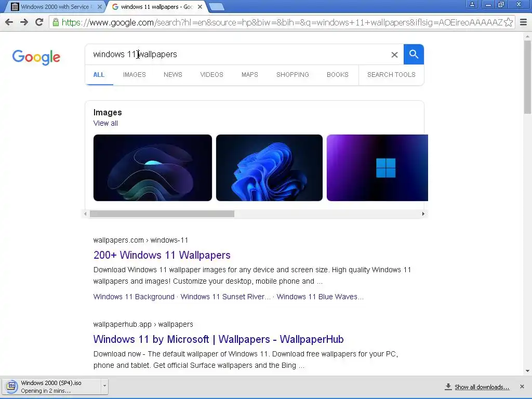Bookmark this page with the star icon
Viewport: 532px width, 399px height.
coord(508,22)
